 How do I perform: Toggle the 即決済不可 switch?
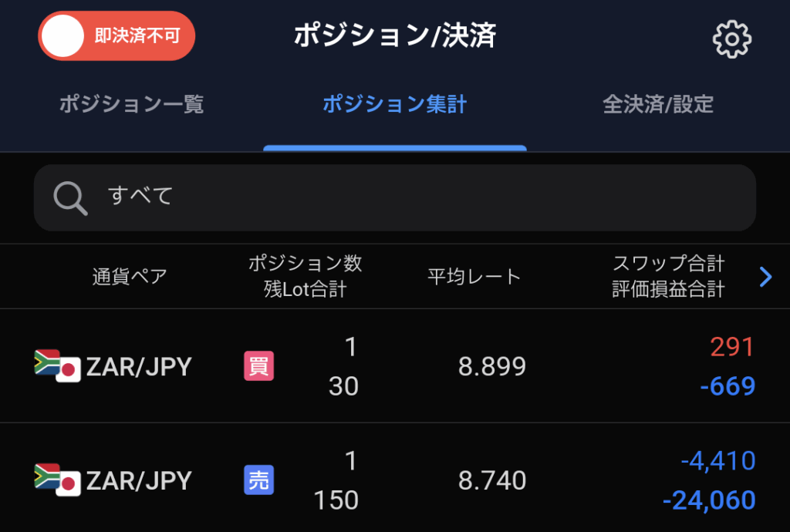[116, 36]
